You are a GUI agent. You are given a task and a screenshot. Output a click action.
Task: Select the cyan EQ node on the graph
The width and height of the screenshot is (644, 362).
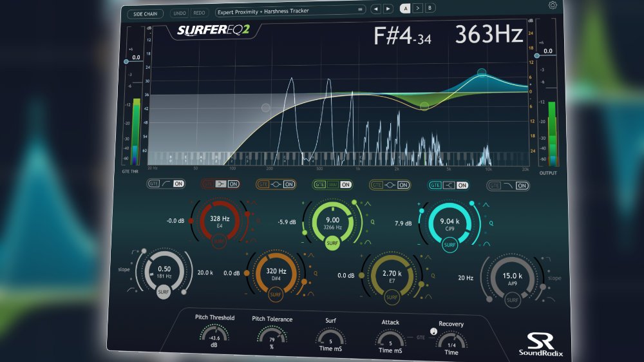pyautogui.click(x=482, y=73)
